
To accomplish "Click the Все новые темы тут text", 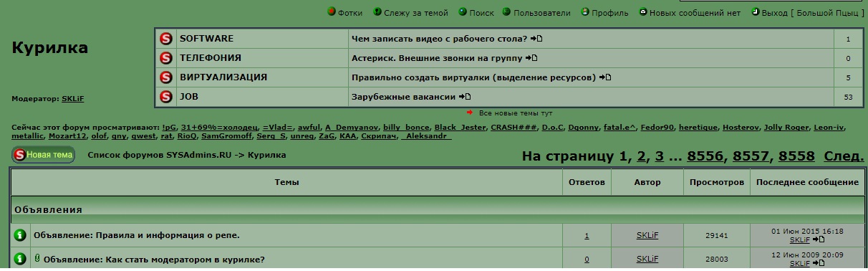I will [515, 113].
